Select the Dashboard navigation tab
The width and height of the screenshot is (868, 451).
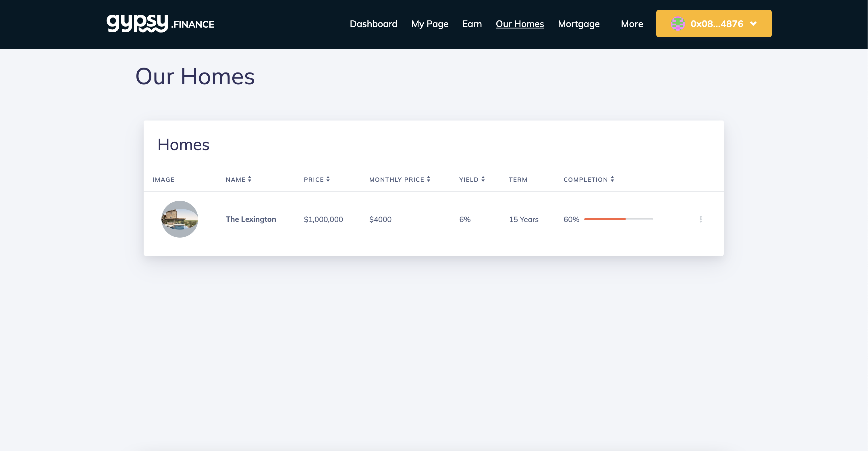374,24
